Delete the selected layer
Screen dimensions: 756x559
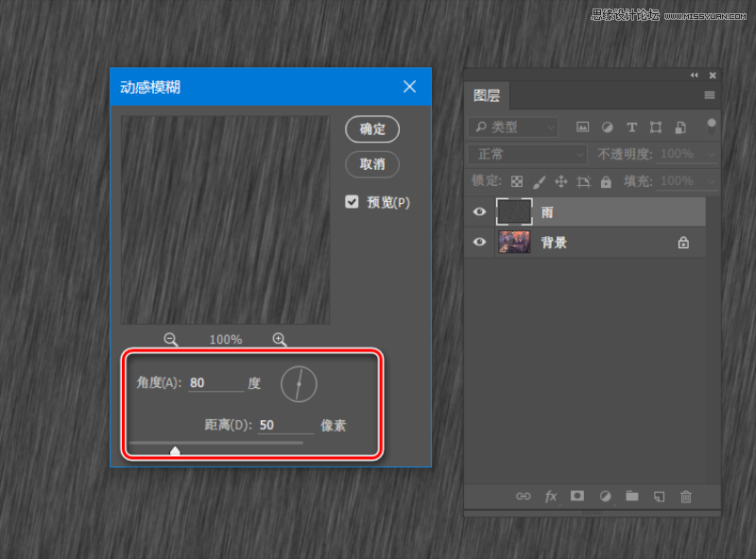tap(686, 496)
